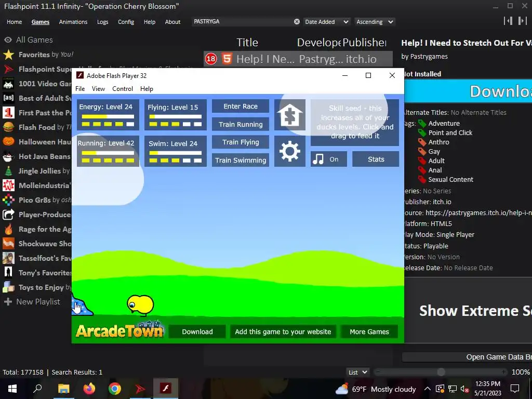Open the Home tab in Flashpoint

[x=14, y=22]
